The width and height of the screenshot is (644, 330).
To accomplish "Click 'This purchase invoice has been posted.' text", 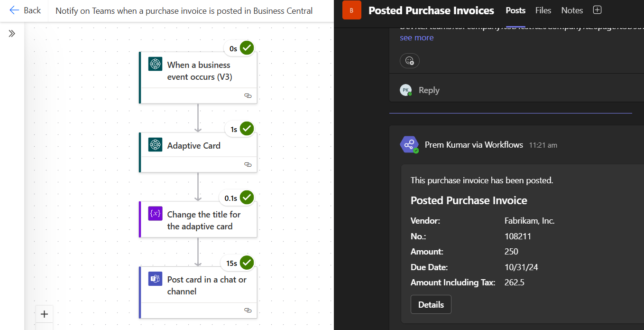I will coord(482,180).
